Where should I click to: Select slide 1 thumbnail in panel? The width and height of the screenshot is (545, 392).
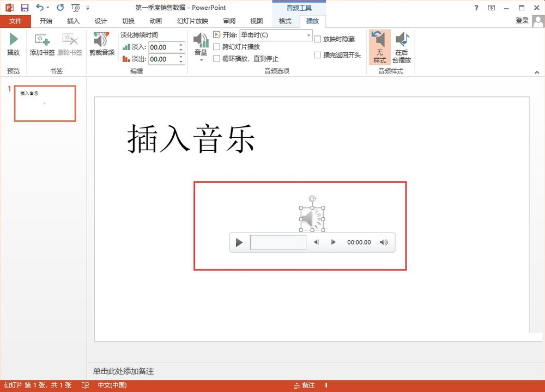(x=45, y=103)
